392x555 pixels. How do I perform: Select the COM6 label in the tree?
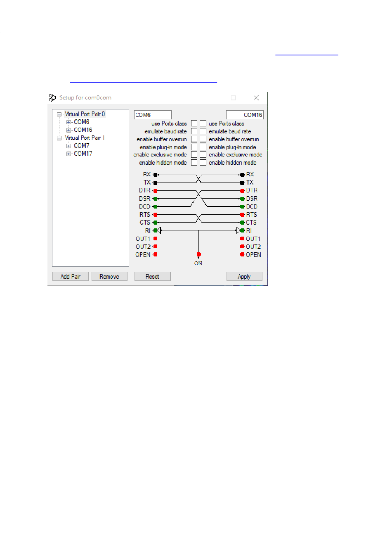tap(82, 122)
